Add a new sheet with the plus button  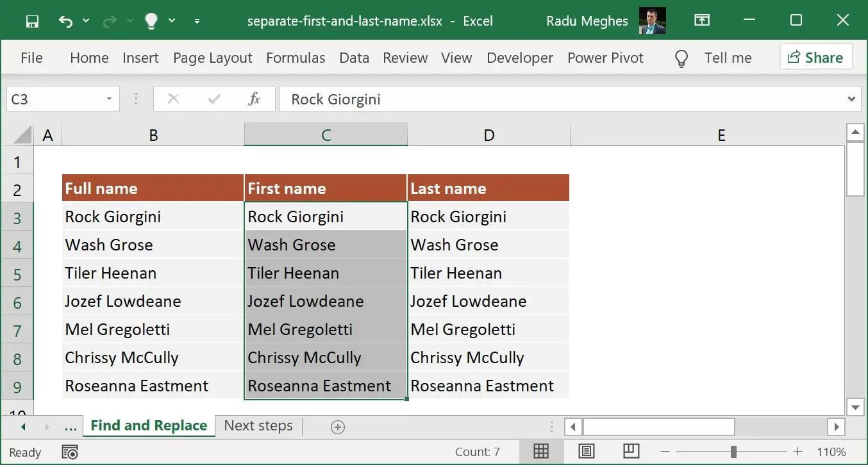(338, 426)
